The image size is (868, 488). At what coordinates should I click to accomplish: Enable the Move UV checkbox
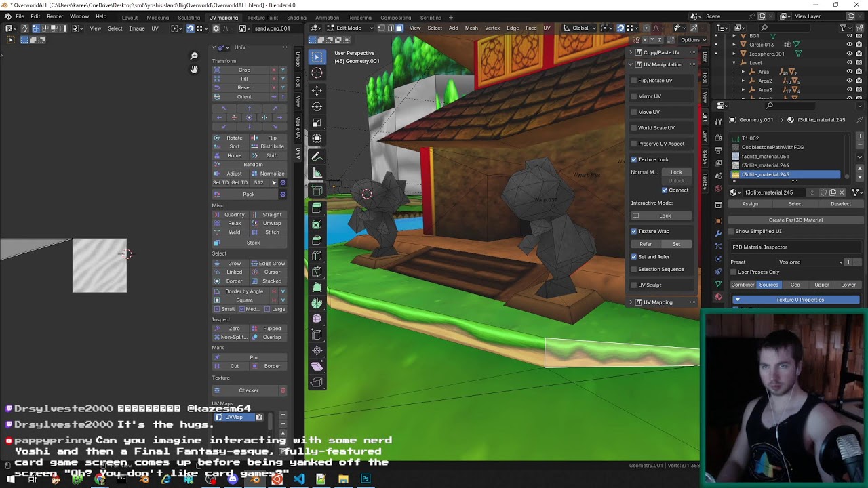634,112
